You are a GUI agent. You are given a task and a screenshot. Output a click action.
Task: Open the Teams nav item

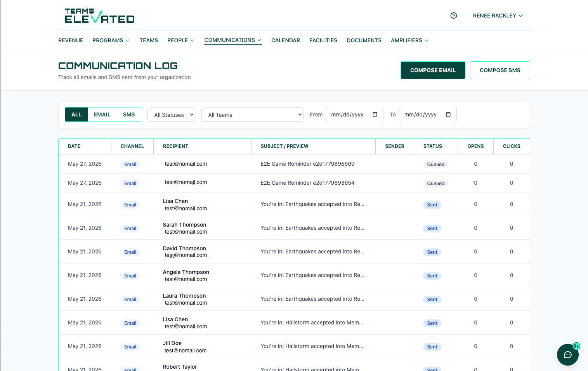coord(149,40)
